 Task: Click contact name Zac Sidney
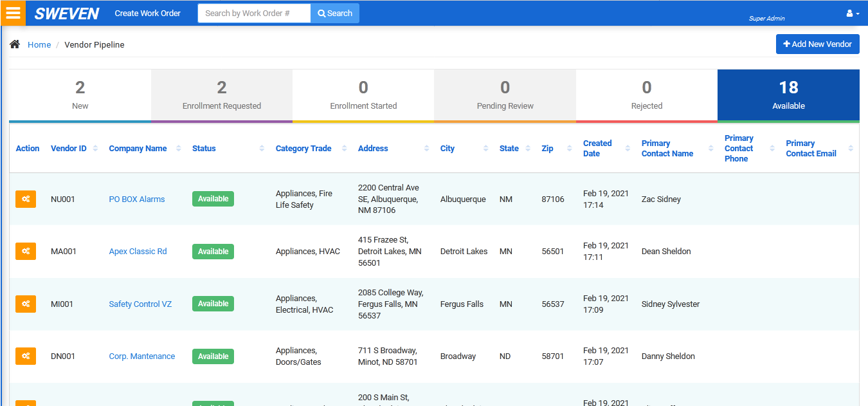(661, 199)
